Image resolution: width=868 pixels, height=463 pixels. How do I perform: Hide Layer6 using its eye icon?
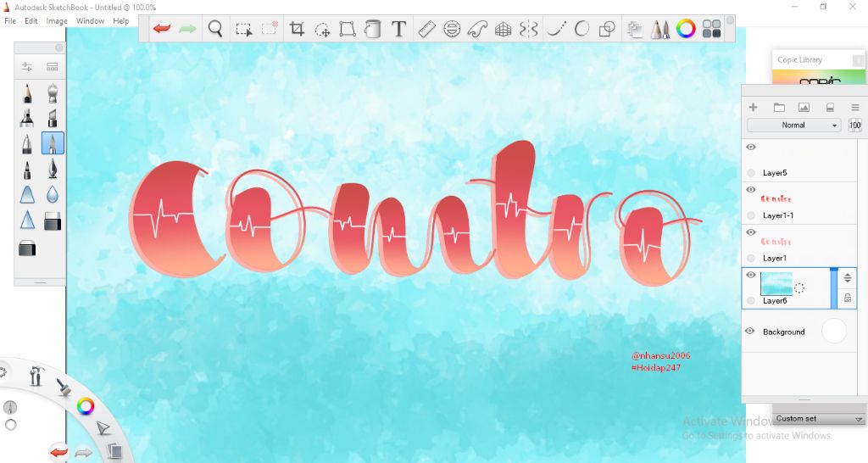[751, 275]
